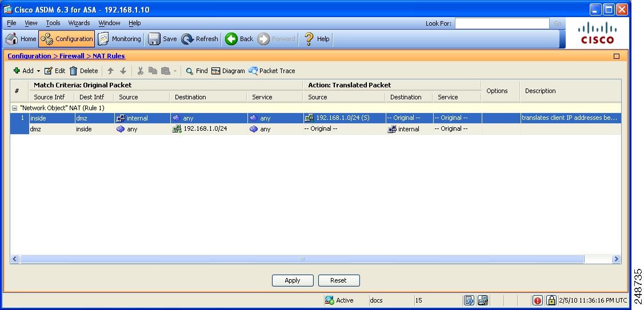This screenshot has width=644, height=310.
Task: Open the Window menu
Action: click(109, 23)
